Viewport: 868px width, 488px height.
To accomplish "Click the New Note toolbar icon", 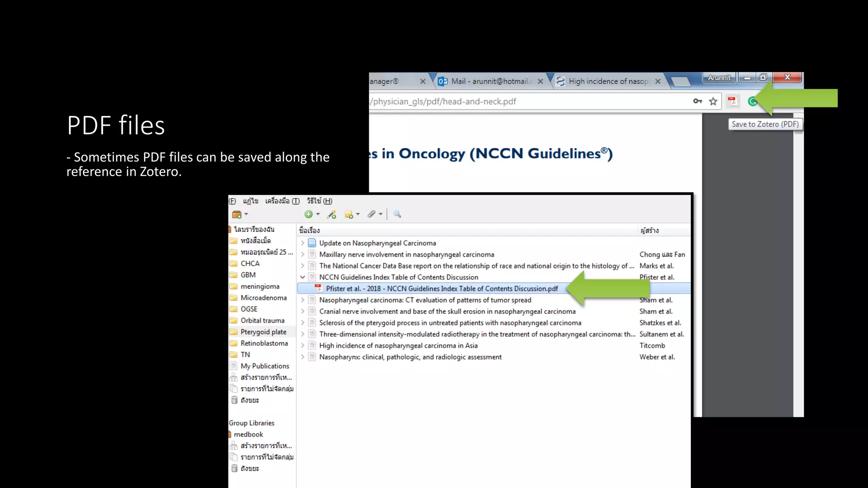I will [x=349, y=215].
